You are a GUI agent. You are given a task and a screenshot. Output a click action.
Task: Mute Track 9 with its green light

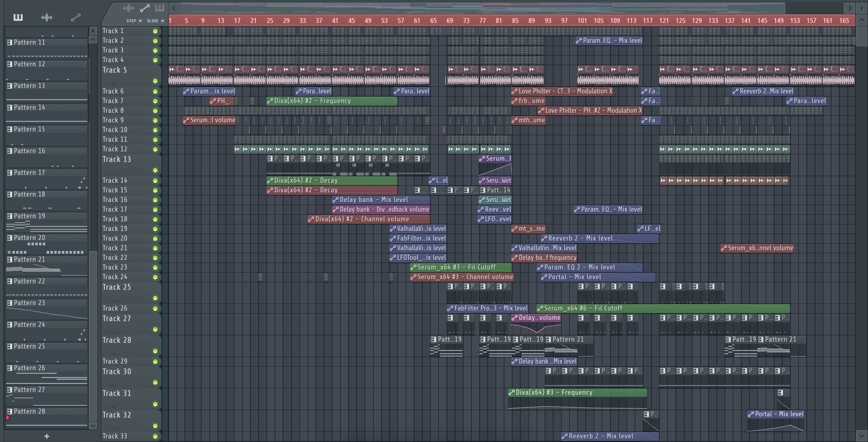pyautogui.click(x=155, y=121)
